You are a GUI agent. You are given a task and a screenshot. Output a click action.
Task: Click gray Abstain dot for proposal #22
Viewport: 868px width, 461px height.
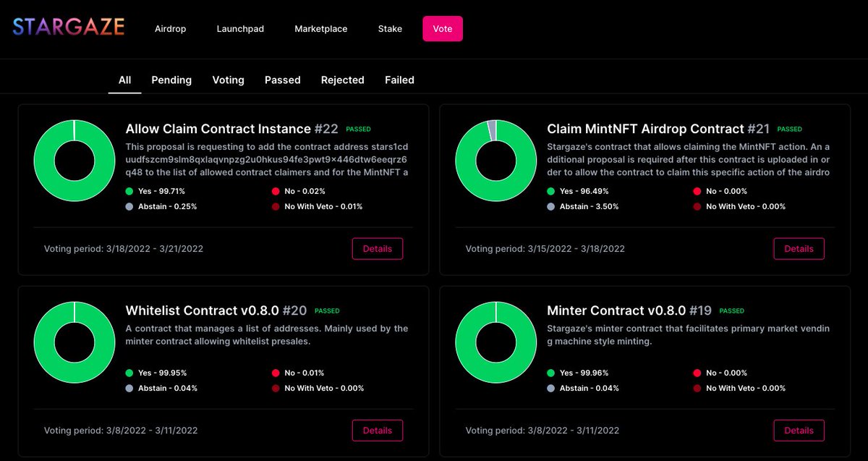(129, 206)
